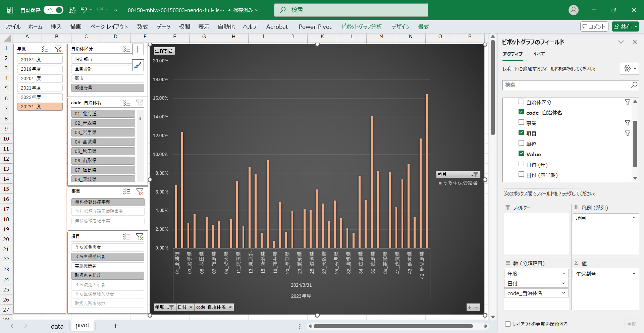Expand the chart field level plus button
Viewport: 644px width, 333px height.
470,307
